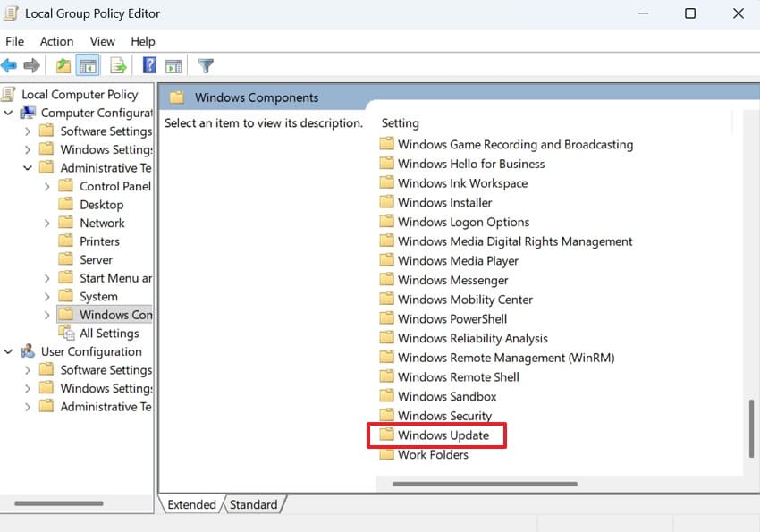This screenshot has height=532, width=760.
Task: Select Windows Media Digital Rights Management folder
Action: (x=515, y=241)
